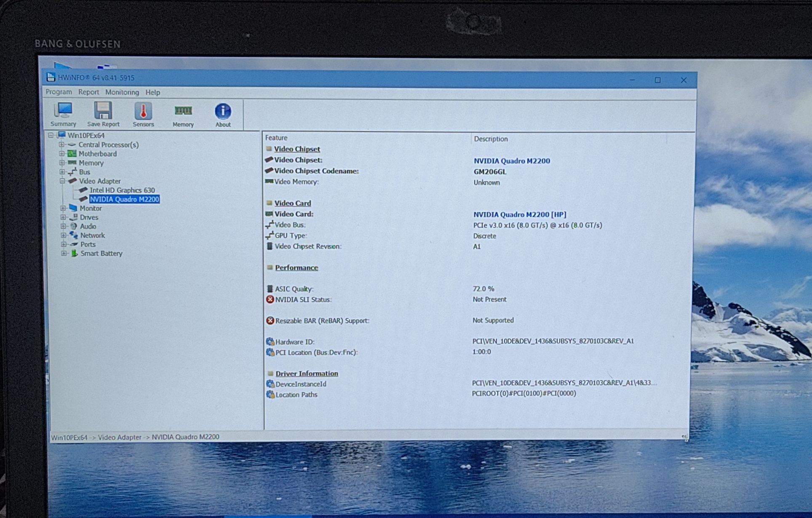Expand the Bus tree node
812x518 pixels.
(x=62, y=172)
